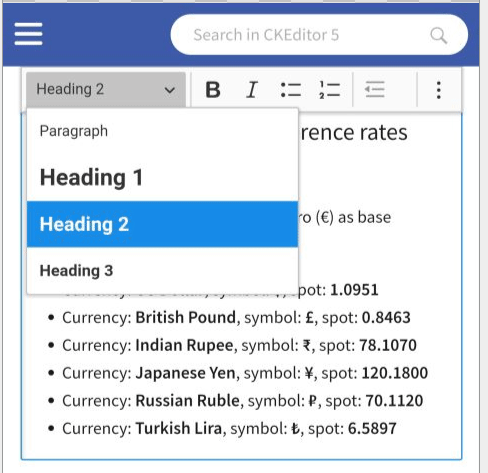488x473 pixels.
Task: Choose Paragraph from heading list
Action: pos(162,131)
